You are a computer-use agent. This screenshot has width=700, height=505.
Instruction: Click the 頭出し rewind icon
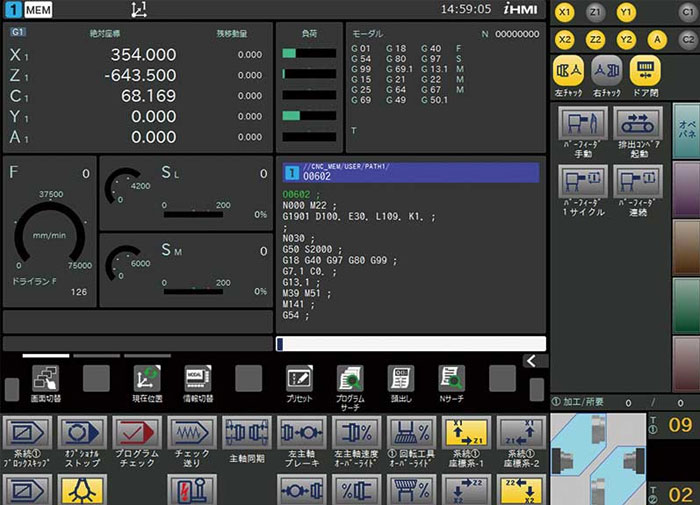coord(401,379)
